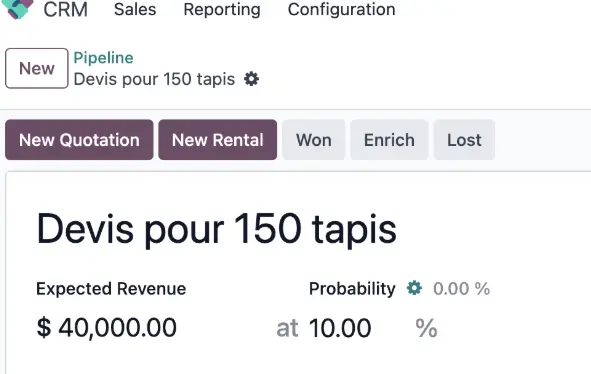
Task: Click the Enrich button
Action: tap(389, 140)
